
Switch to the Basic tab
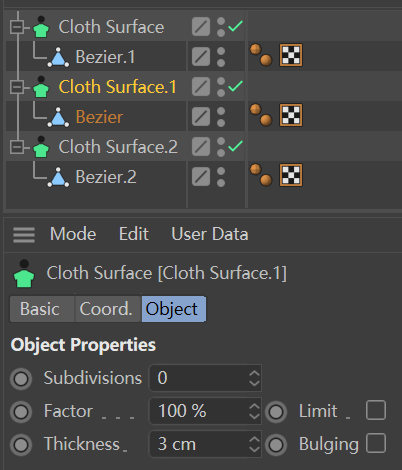click(40, 309)
